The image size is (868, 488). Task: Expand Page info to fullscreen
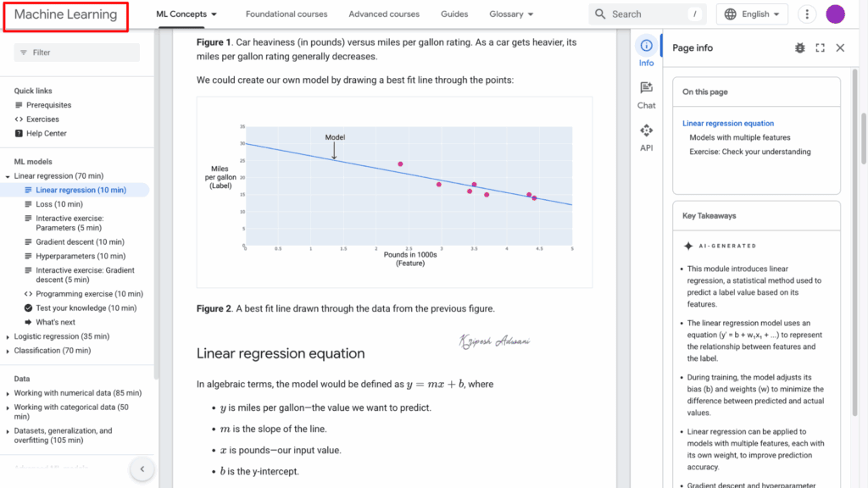820,47
